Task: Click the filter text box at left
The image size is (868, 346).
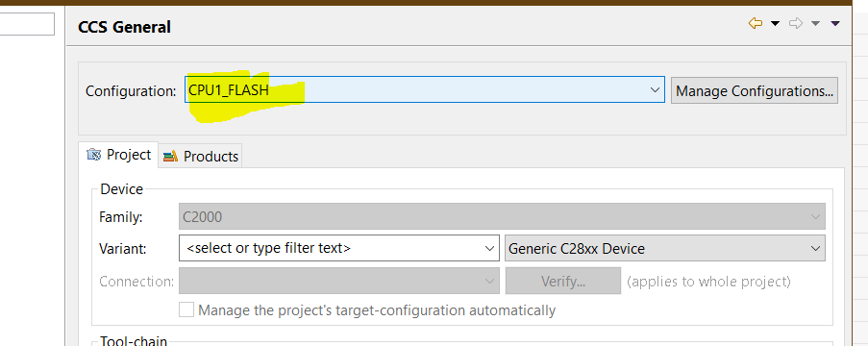Action: pyautogui.click(x=27, y=24)
